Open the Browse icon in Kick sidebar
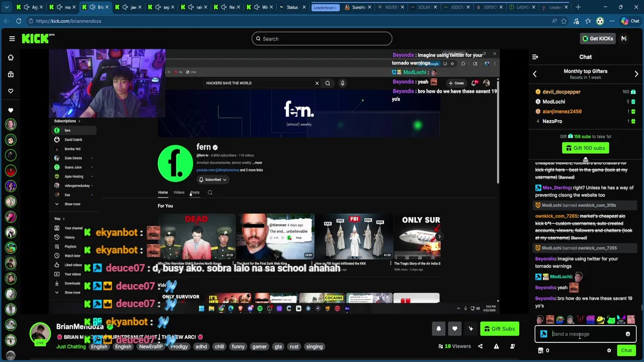This screenshot has height=362, width=644. 11,74
